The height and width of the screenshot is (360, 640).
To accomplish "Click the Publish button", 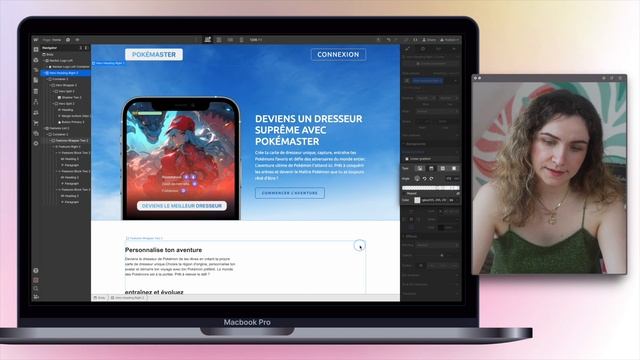I will 449,40.
